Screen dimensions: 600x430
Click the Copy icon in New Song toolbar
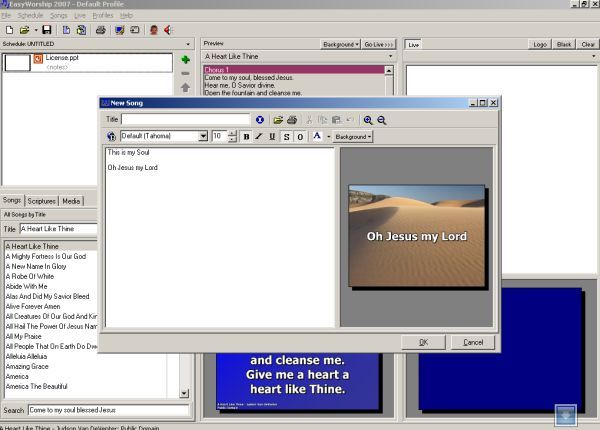(x=323, y=120)
